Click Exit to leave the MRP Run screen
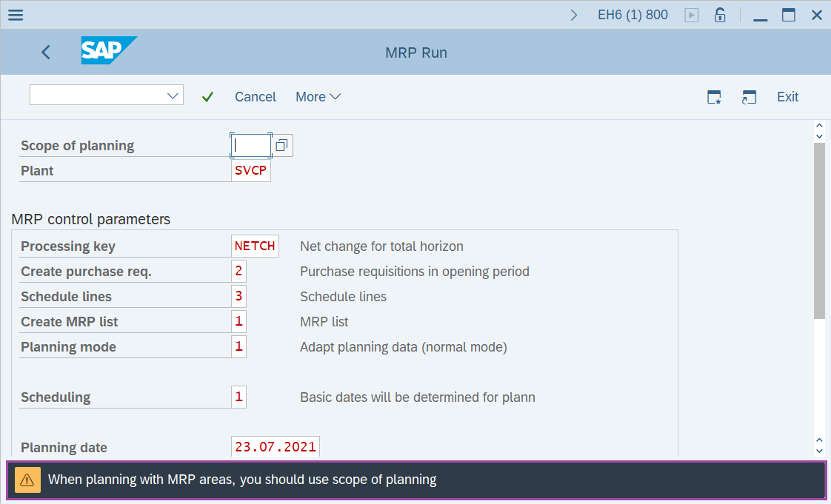The image size is (831, 504). (x=787, y=97)
